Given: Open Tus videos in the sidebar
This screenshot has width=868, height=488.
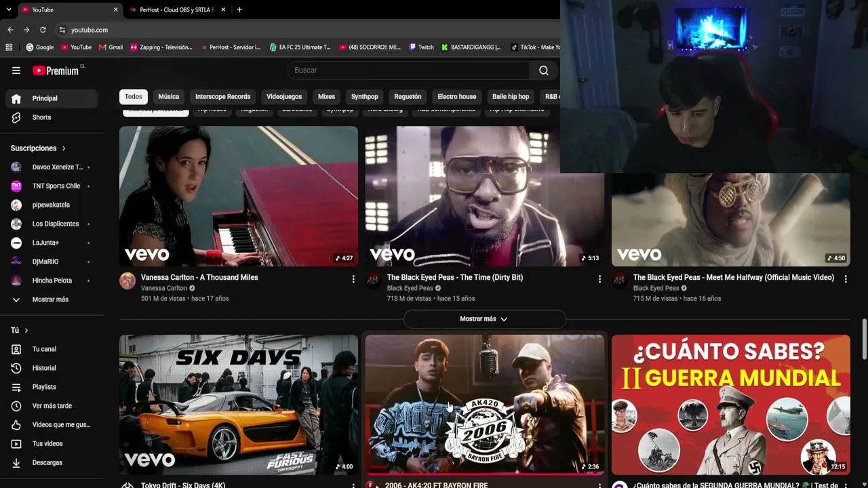Looking at the screenshot, I should (x=52, y=444).
